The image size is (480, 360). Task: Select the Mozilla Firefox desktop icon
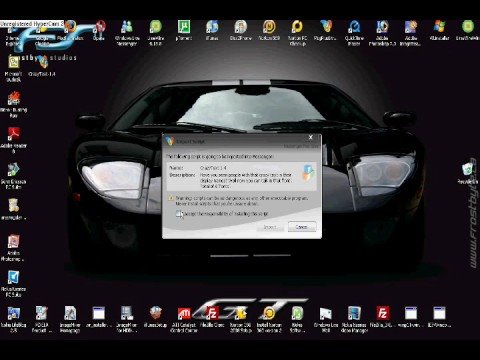[70, 31]
